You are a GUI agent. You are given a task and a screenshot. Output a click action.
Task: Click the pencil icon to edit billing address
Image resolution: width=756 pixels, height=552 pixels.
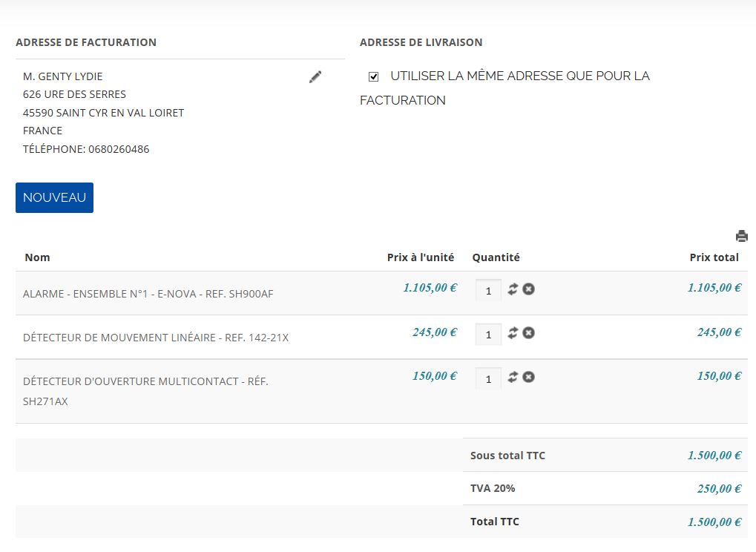tap(315, 76)
